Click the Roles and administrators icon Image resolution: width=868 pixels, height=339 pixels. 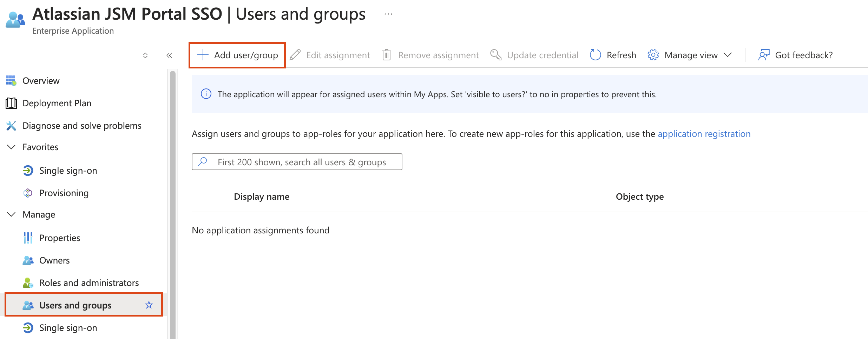pos(28,283)
